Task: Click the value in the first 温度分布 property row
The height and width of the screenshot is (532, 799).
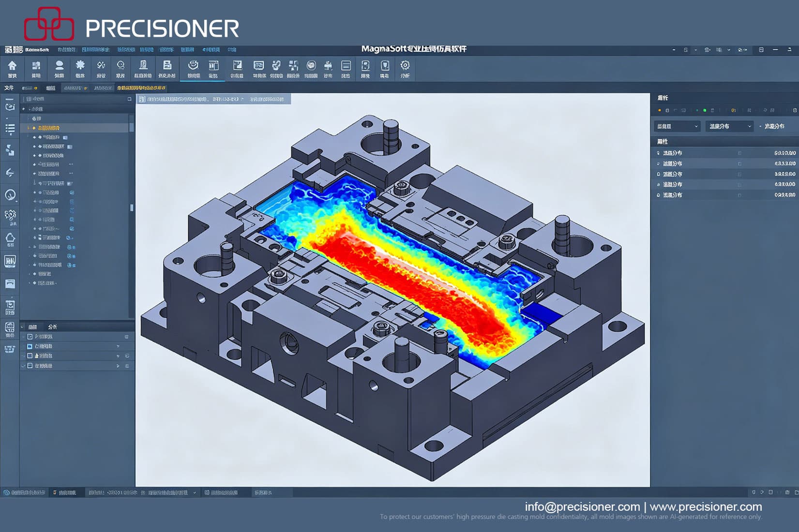Action: 785,153
